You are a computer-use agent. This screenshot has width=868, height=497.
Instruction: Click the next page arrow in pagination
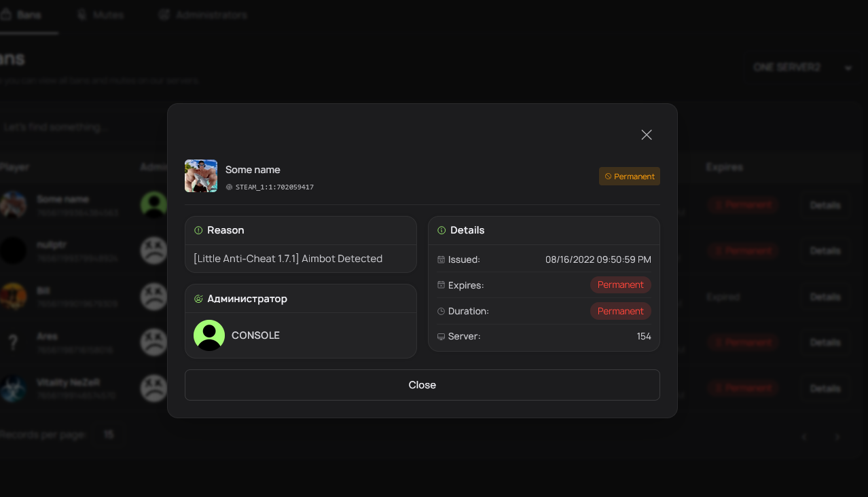point(837,437)
